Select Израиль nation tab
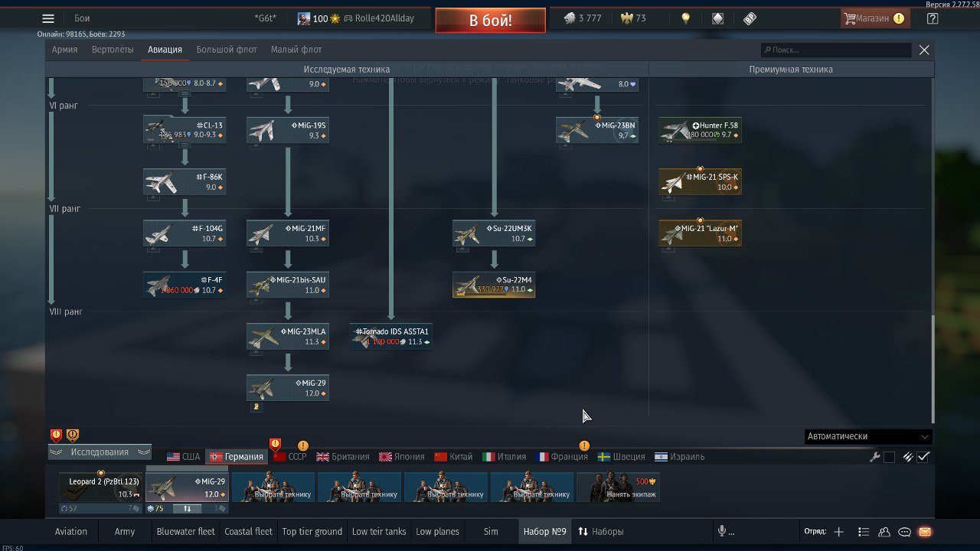980x551 pixels. click(x=680, y=457)
